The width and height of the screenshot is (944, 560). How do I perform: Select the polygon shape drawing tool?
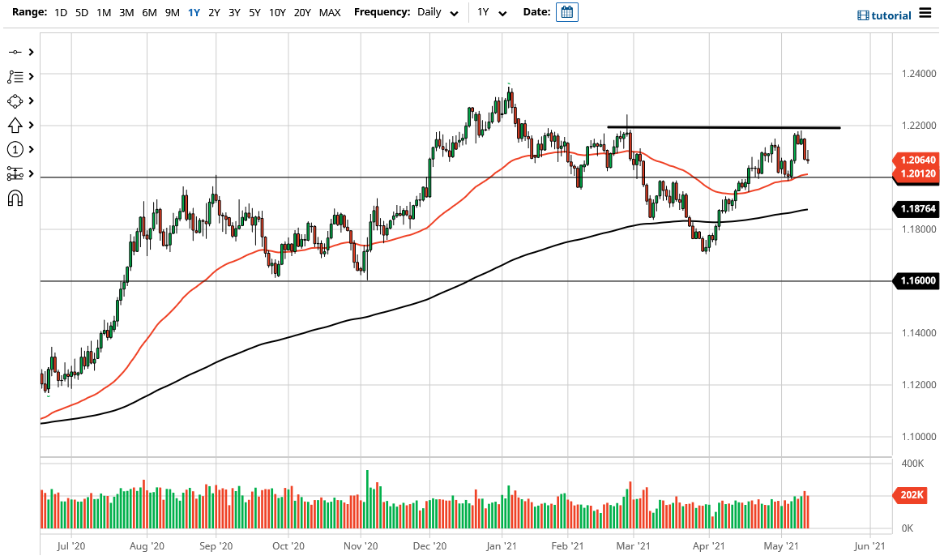16,100
